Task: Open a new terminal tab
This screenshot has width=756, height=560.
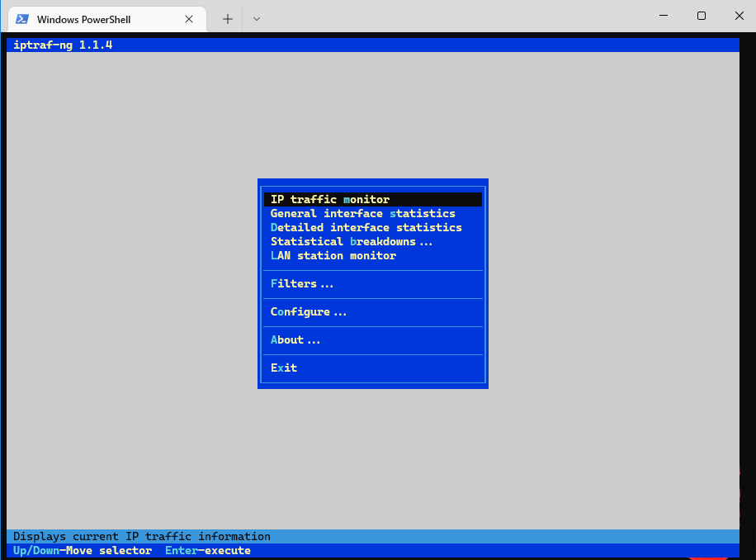Action: click(x=228, y=19)
